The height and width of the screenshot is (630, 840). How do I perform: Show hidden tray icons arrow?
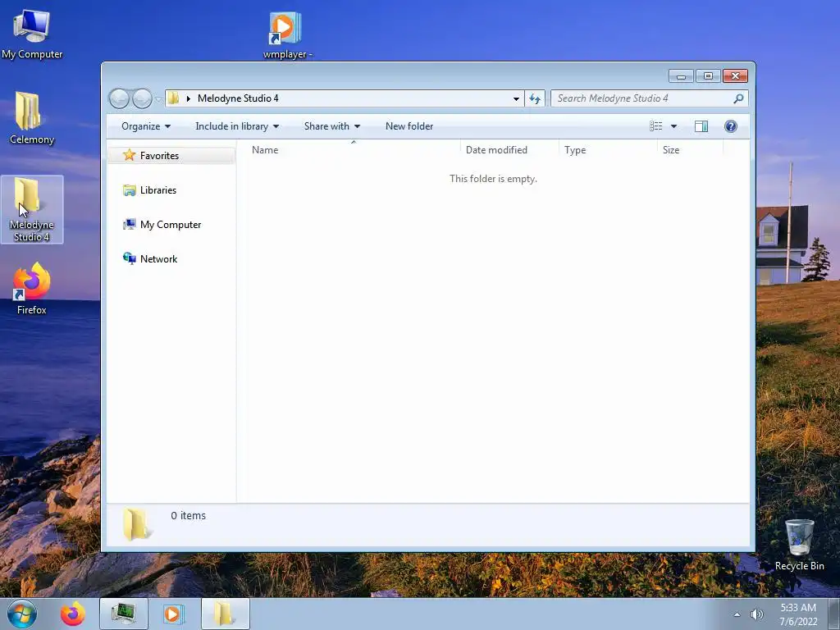pyautogui.click(x=737, y=614)
